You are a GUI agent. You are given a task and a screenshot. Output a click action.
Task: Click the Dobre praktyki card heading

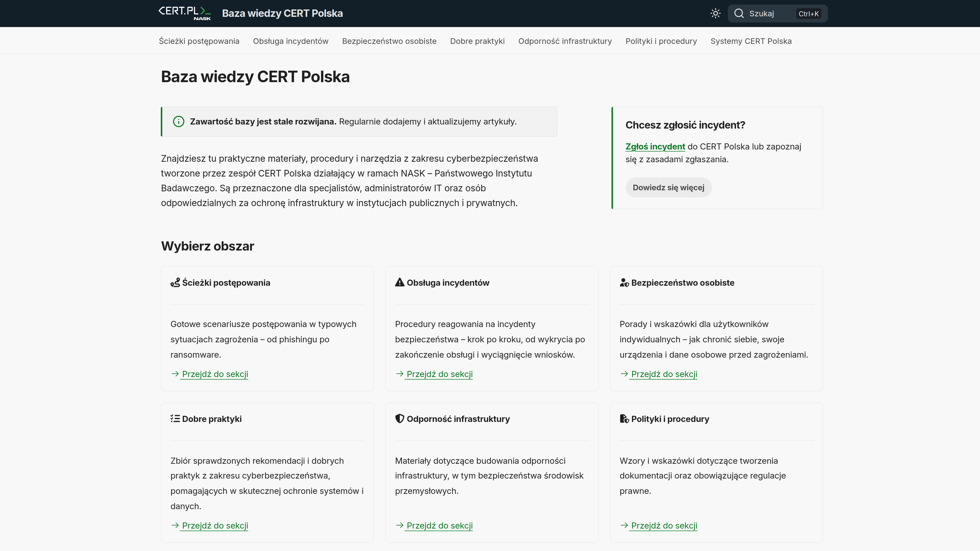point(212,419)
